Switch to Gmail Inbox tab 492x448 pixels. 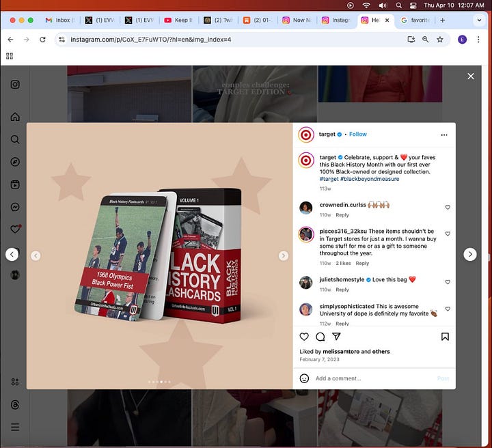coord(59,20)
